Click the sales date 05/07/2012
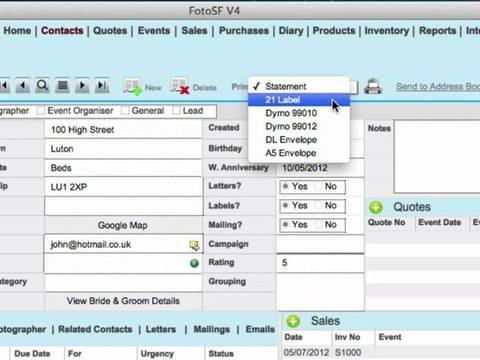480x360 pixels. click(306, 353)
